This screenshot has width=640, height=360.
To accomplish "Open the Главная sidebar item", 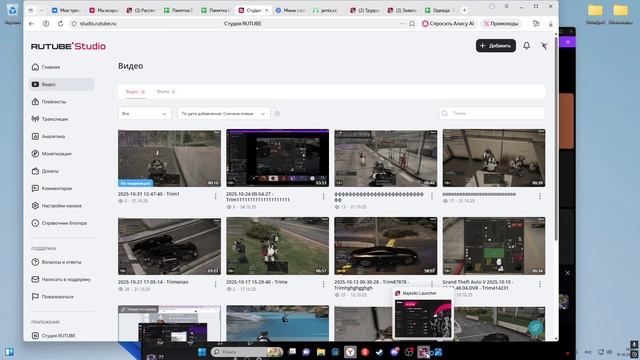I will click(51, 67).
